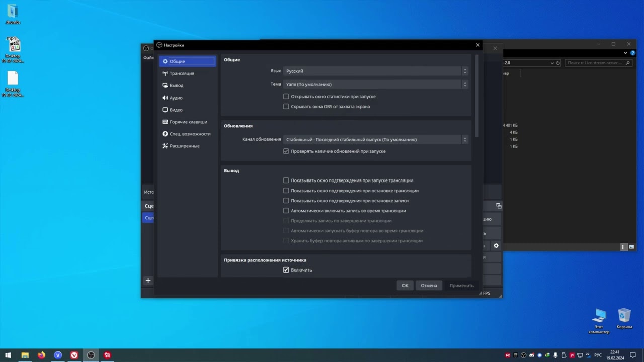Open the notification center icon

(633, 355)
